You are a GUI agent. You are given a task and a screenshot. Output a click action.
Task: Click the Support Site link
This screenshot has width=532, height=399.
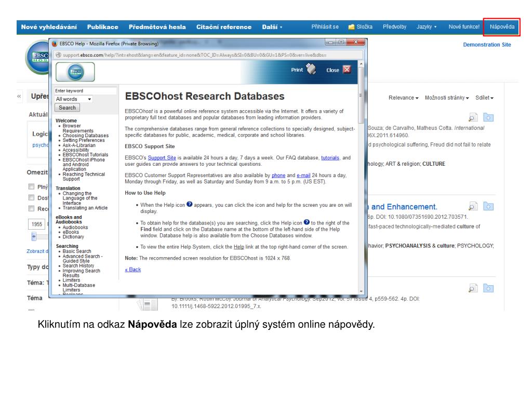[162, 158]
